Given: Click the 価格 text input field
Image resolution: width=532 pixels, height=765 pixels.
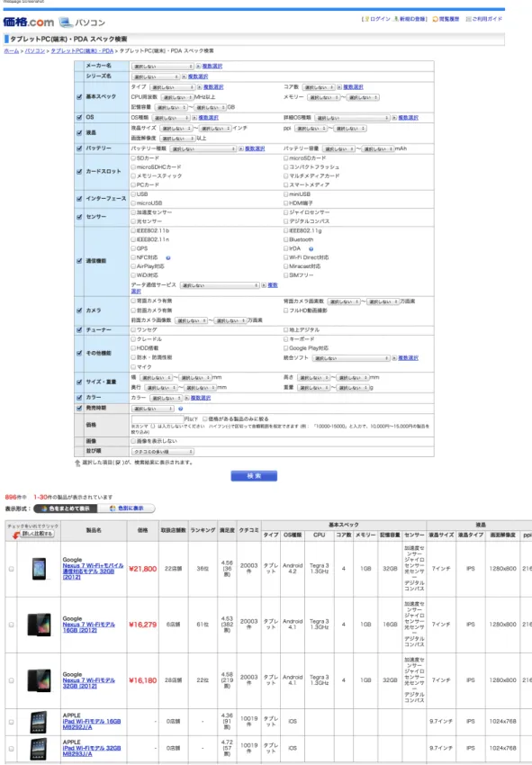Looking at the screenshot, I should 158,419.
